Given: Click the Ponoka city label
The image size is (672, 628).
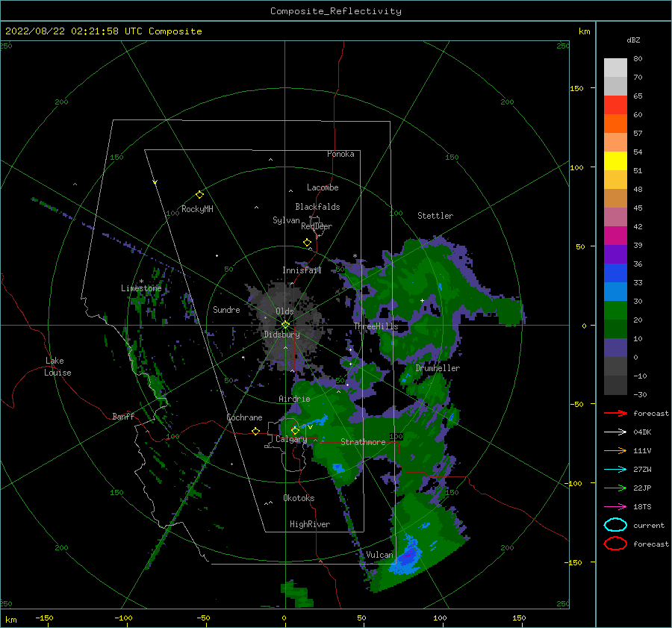Looking at the screenshot, I should [340, 154].
